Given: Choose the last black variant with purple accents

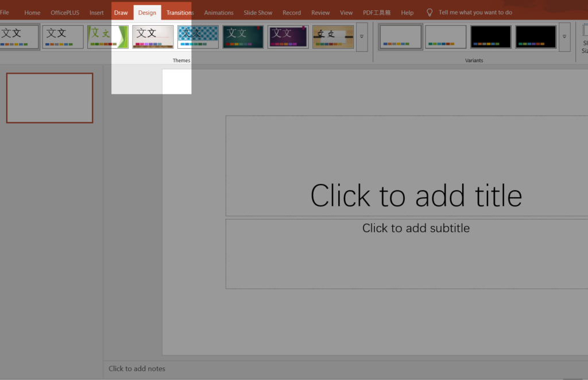Looking at the screenshot, I should [x=535, y=36].
